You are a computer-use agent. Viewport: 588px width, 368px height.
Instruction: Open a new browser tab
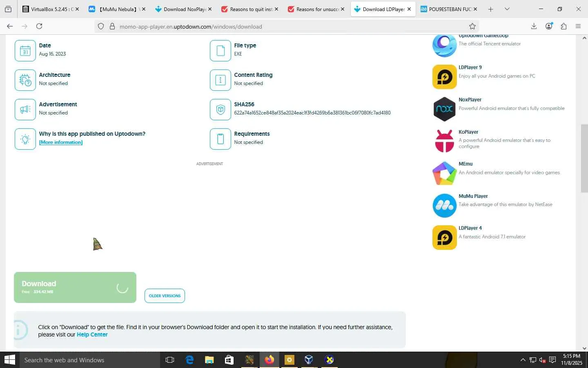(x=491, y=9)
